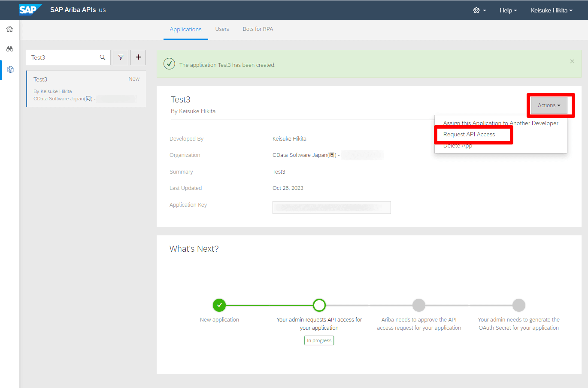Screen dimensions: 588x388
Task: Click the green checkmark icon in the success banner
Action: click(x=170, y=64)
